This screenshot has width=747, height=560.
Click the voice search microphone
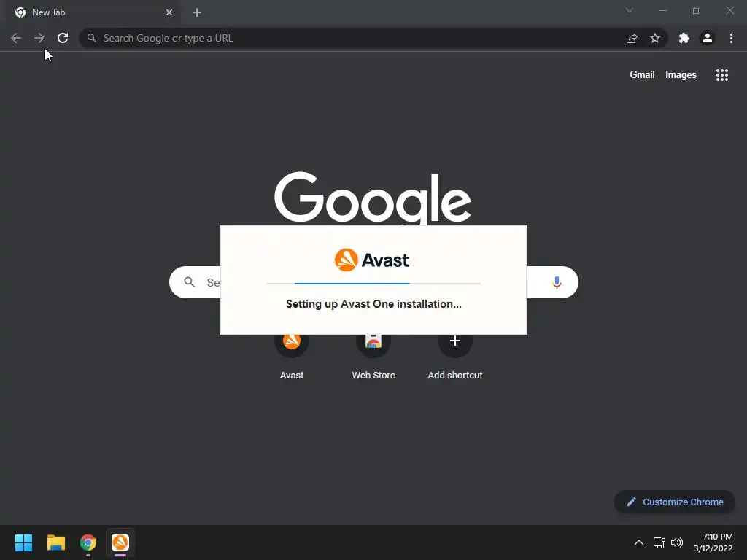pos(557,282)
